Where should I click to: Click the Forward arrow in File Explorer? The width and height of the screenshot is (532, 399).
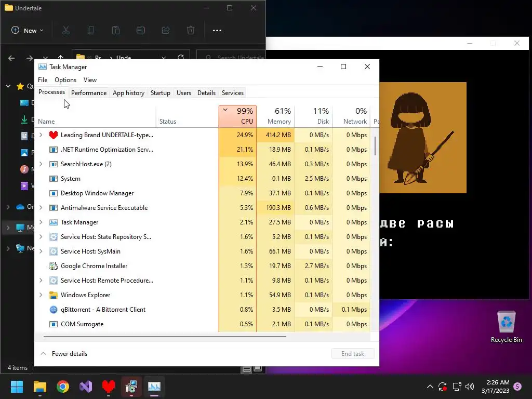tap(30, 58)
